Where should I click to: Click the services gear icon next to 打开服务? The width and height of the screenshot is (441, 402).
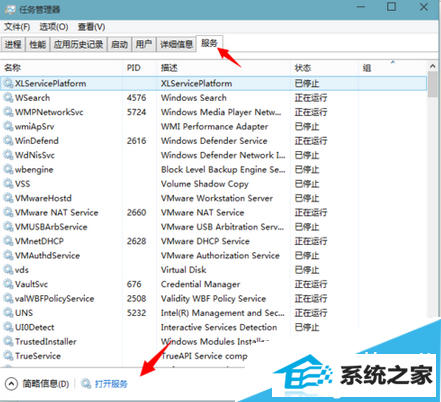click(86, 384)
